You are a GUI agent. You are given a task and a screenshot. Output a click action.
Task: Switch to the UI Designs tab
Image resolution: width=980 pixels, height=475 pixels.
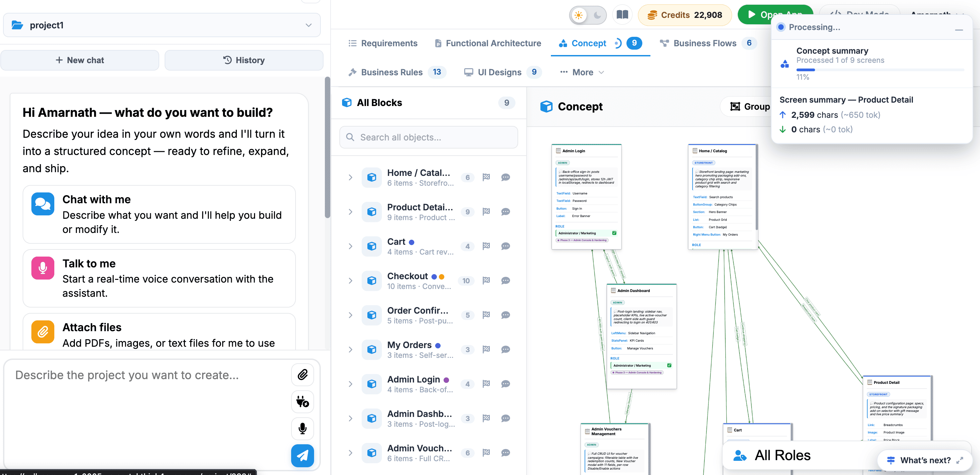coord(503,72)
